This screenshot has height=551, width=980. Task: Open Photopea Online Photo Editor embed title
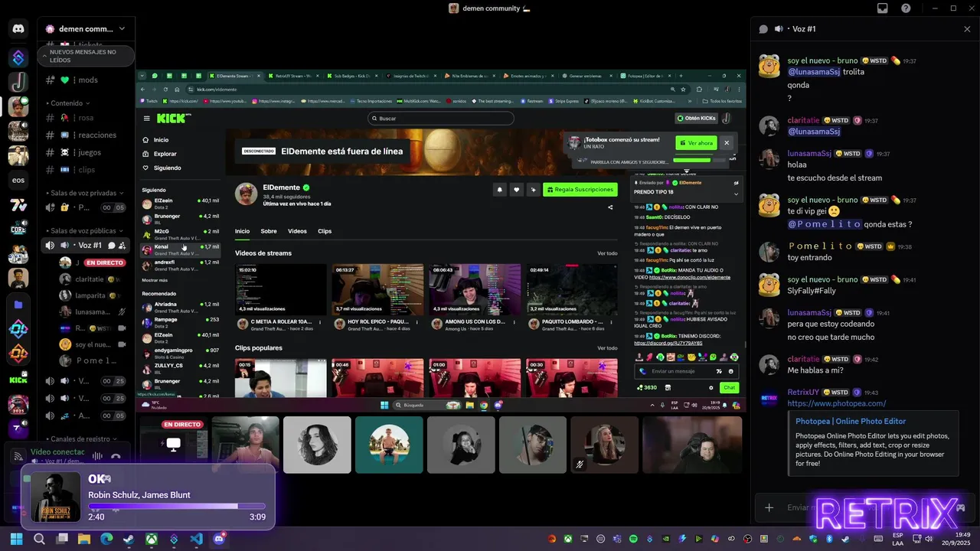tap(851, 421)
